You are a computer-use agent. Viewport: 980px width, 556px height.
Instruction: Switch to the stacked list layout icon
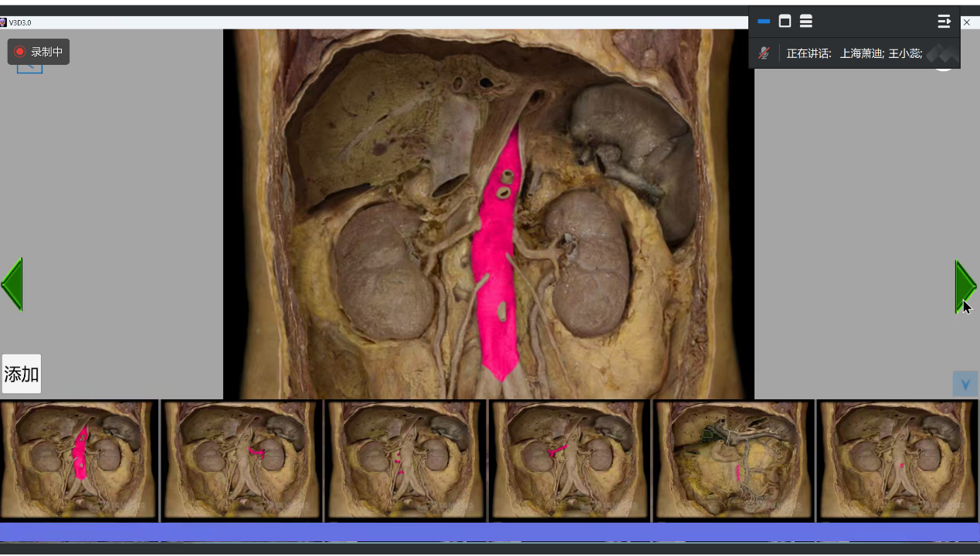(x=805, y=22)
